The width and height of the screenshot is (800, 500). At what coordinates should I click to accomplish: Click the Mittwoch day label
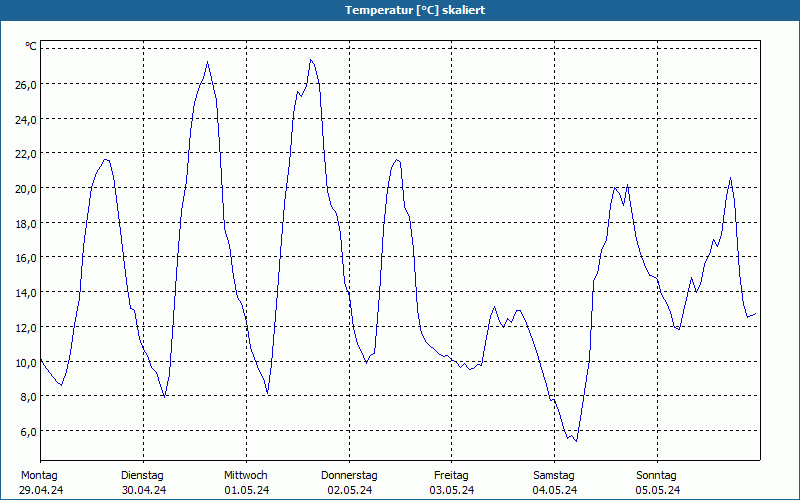(x=246, y=476)
